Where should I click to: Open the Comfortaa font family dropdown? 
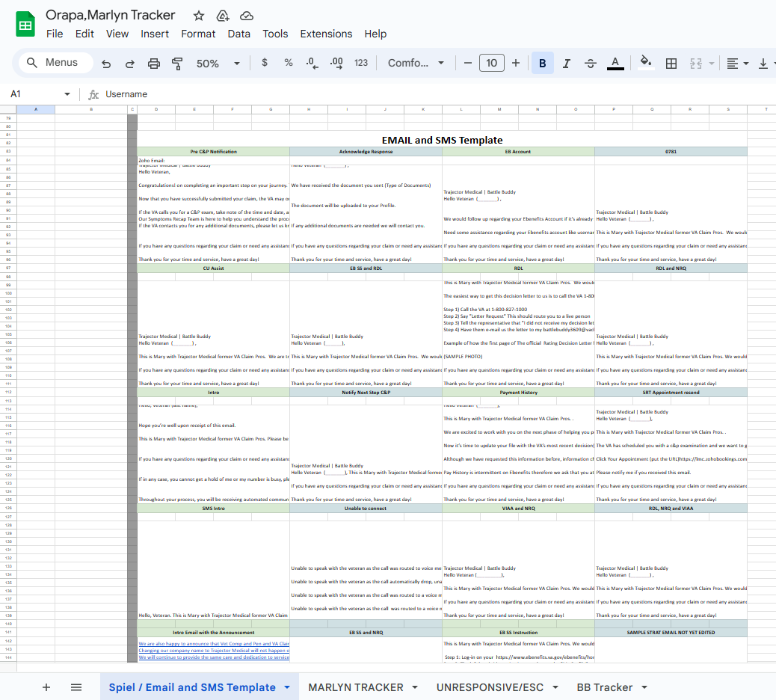(416, 63)
